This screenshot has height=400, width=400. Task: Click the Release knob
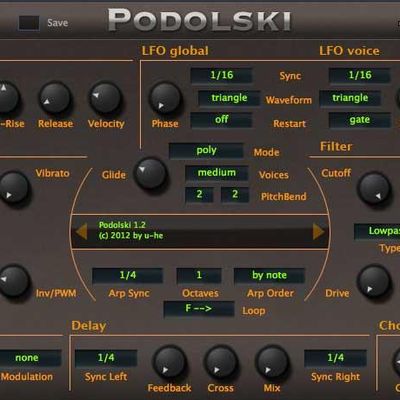pyautogui.click(x=55, y=98)
